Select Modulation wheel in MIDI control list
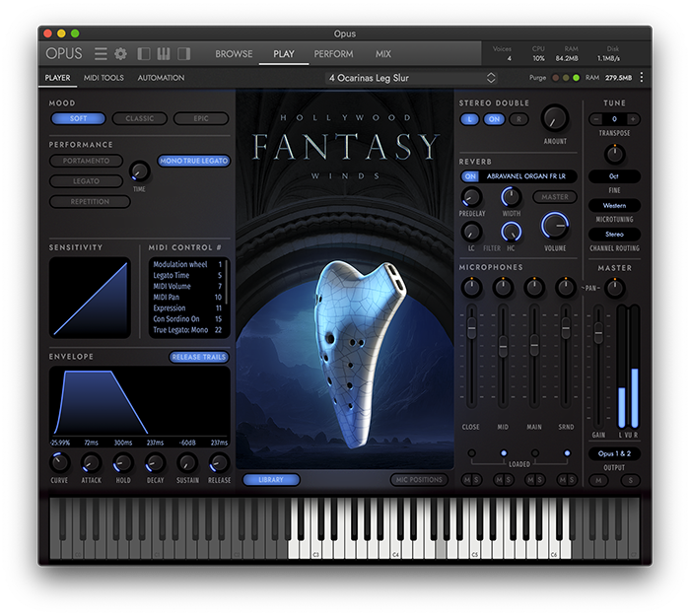Viewport: 690px width, 616px height. 187,264
